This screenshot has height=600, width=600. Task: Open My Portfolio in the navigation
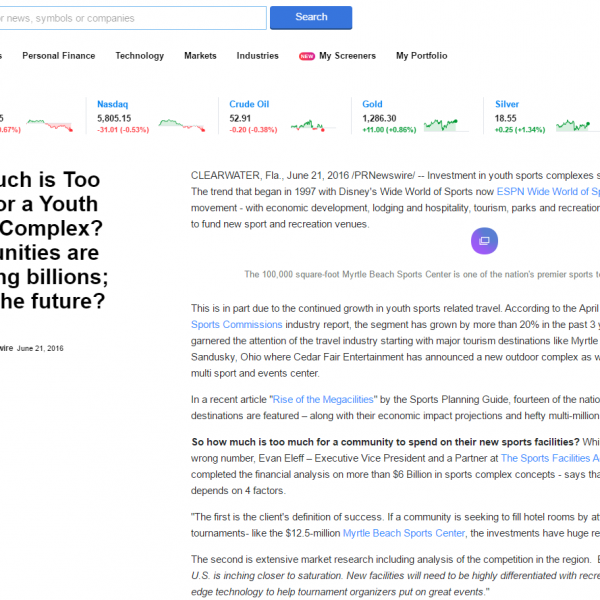coord(421,56)
